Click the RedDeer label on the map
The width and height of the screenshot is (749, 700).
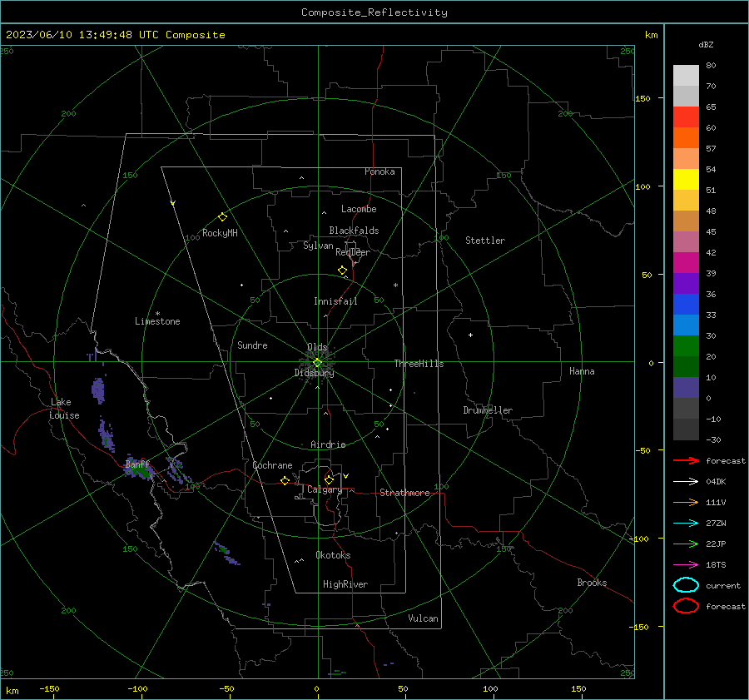pyautogui.click(x=353, y=252)
